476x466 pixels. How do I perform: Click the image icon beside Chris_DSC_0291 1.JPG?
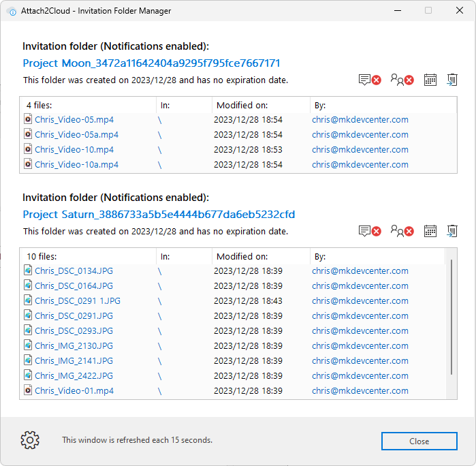click(28, 300)
